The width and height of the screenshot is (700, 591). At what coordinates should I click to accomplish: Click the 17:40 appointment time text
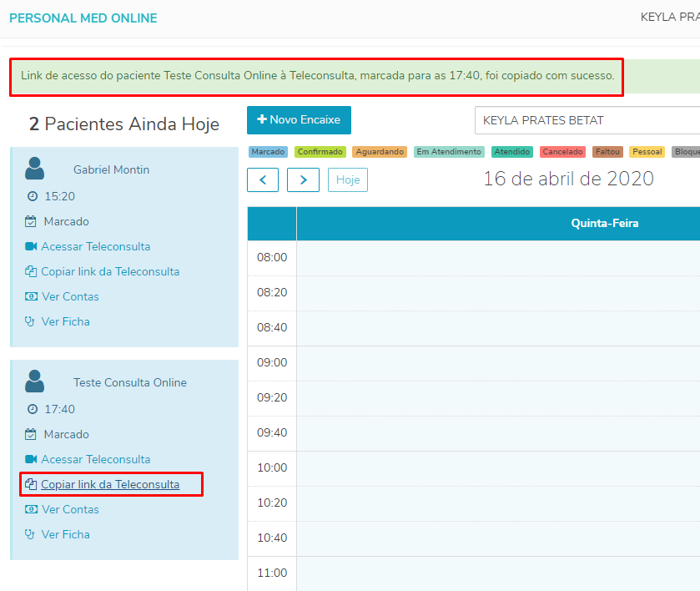60,409
